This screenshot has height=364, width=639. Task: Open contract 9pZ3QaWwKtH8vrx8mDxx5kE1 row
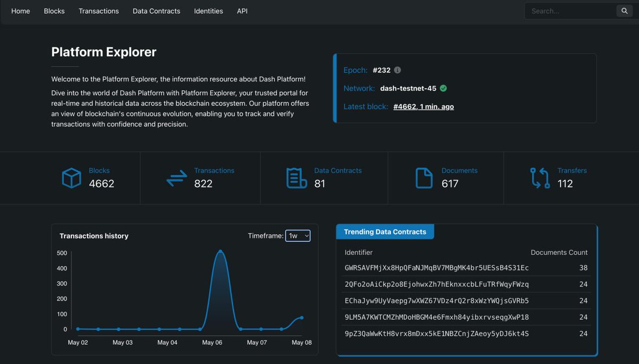coord(466,334)
